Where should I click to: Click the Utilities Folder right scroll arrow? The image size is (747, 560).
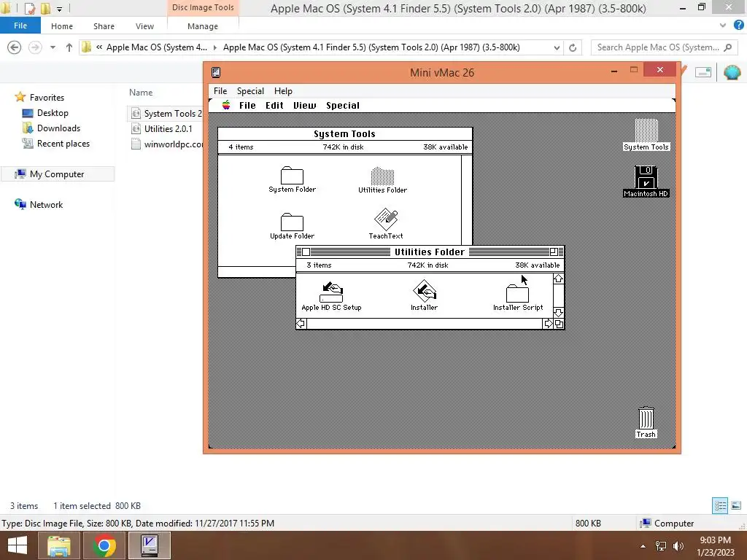point(548,324)
